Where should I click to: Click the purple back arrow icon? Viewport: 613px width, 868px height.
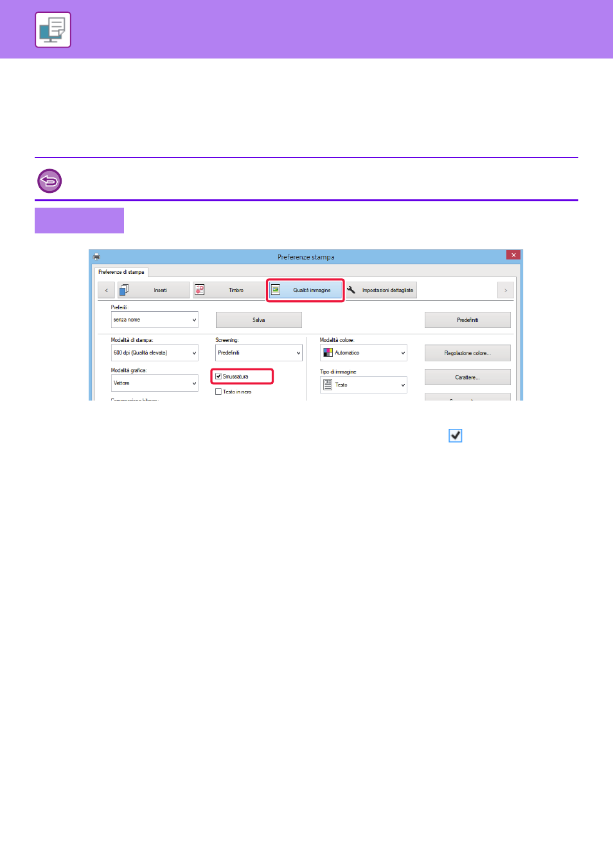[49, 181]
